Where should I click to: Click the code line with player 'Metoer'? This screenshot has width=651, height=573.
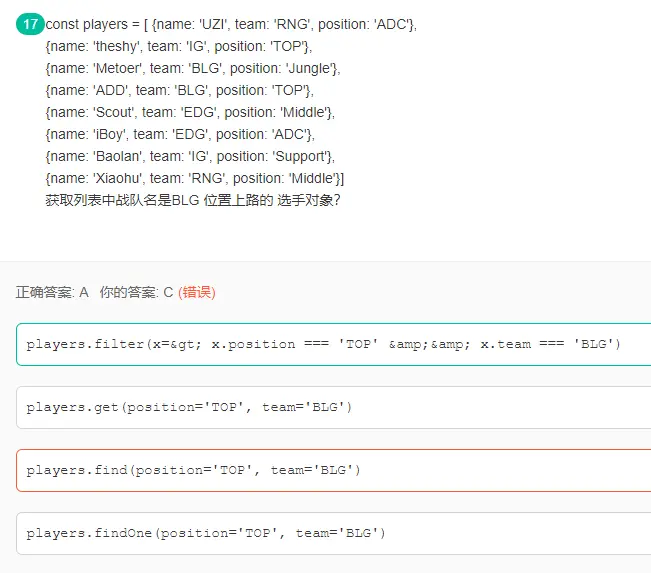coord(193,69)
